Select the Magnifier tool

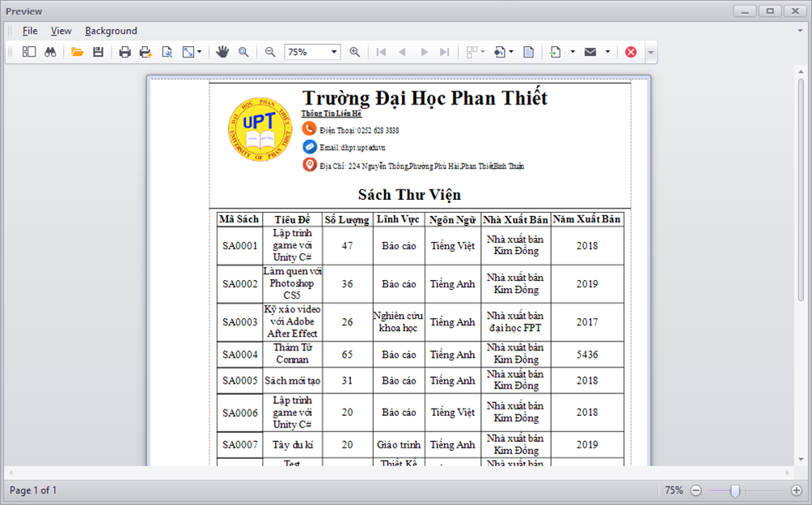pyautogui.click(x=243, y=51)
